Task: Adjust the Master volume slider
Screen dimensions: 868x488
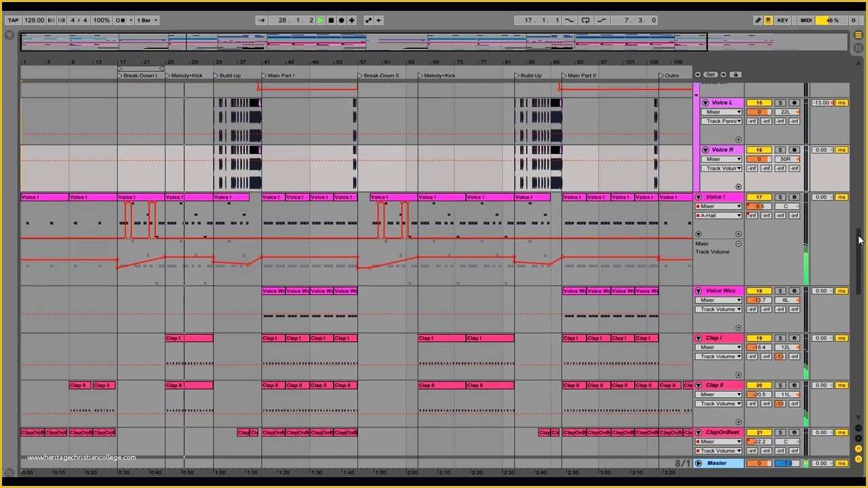Action: coord(759,464)
